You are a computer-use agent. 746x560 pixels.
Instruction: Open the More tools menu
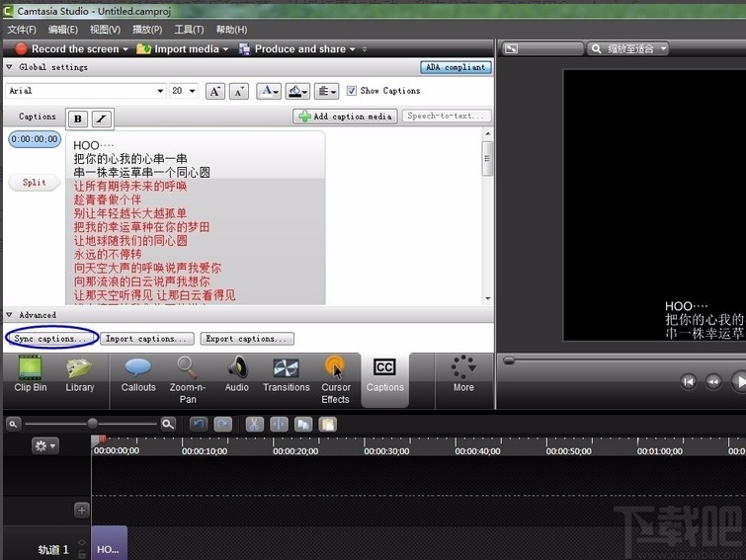click(x=463, y=374)
